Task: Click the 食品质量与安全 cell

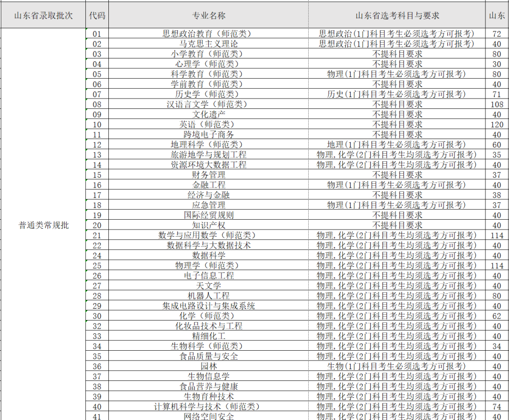Action: click(208, 355)
